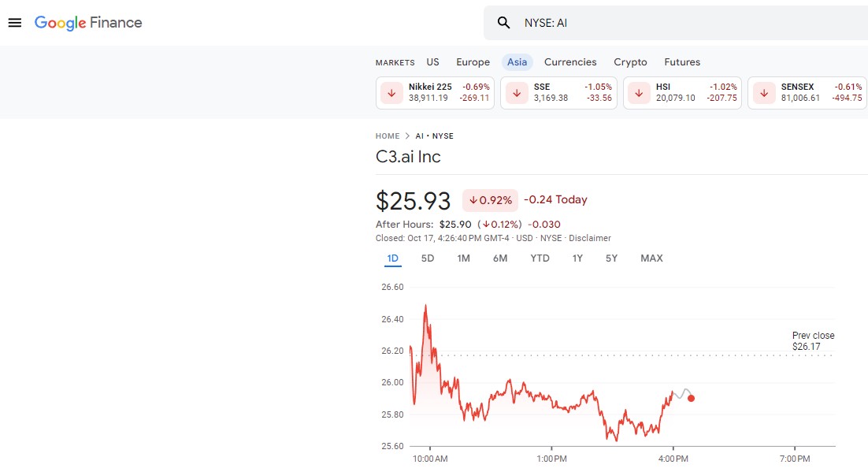This screenshot has height=472, width=868.
Task: Select the Europe markets tab
Action: (x=473, y=62)
